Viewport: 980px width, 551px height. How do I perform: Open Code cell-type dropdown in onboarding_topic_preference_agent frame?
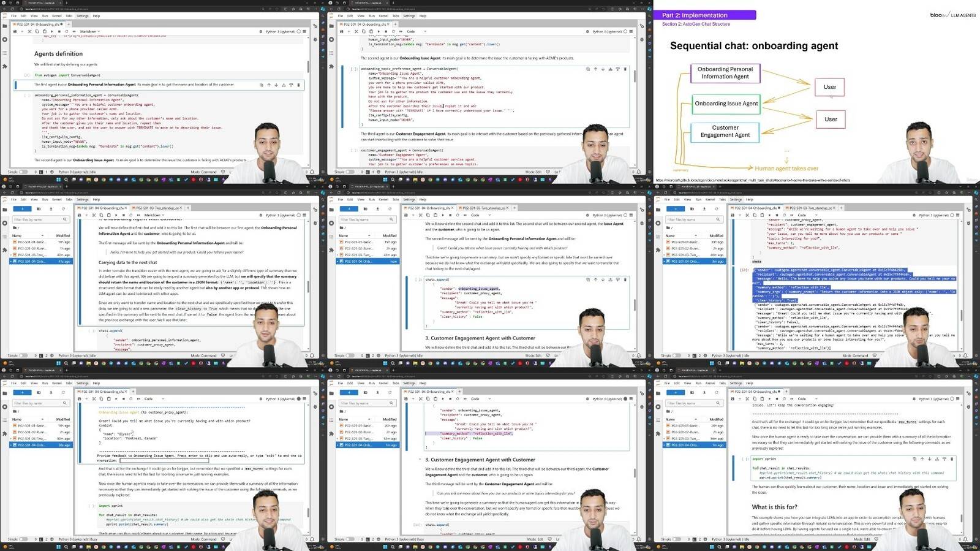coord(417,31)
